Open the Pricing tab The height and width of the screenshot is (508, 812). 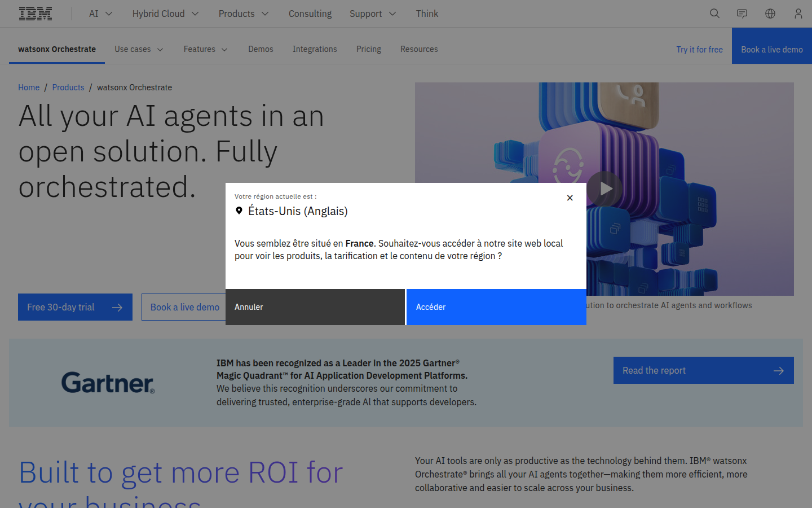(x=369, y=49)
